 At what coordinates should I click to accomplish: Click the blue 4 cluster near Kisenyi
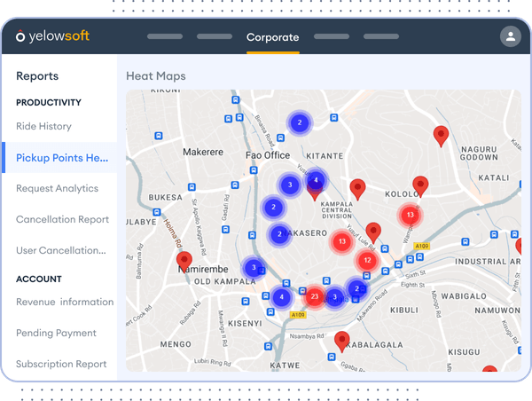pyautogui.click(x=281, y=297)
